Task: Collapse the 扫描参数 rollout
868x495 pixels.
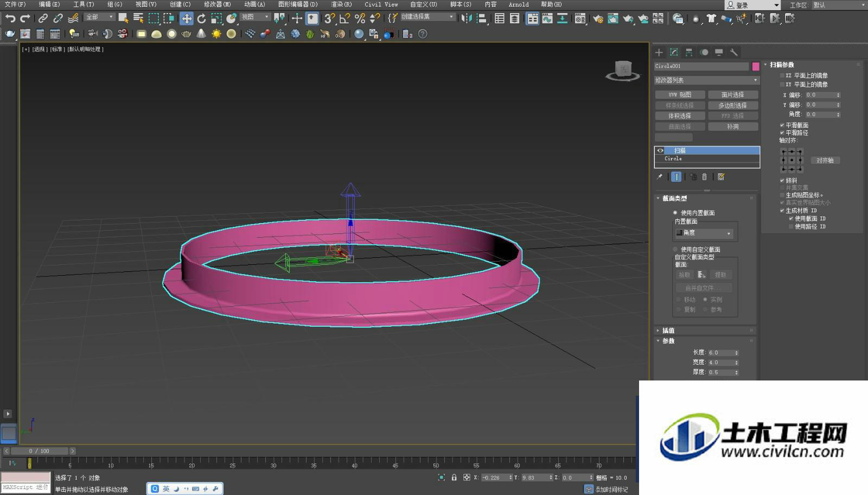Action: (x=812, y=65)
